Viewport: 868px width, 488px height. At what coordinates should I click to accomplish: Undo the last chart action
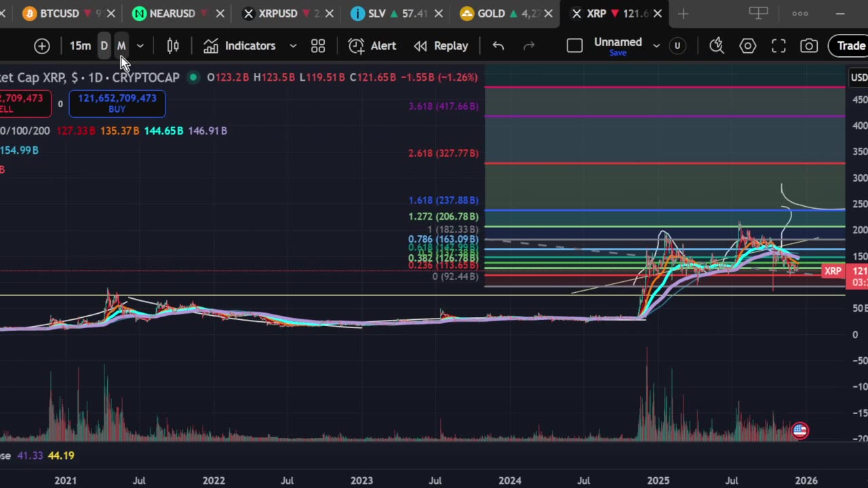[498, 46]
